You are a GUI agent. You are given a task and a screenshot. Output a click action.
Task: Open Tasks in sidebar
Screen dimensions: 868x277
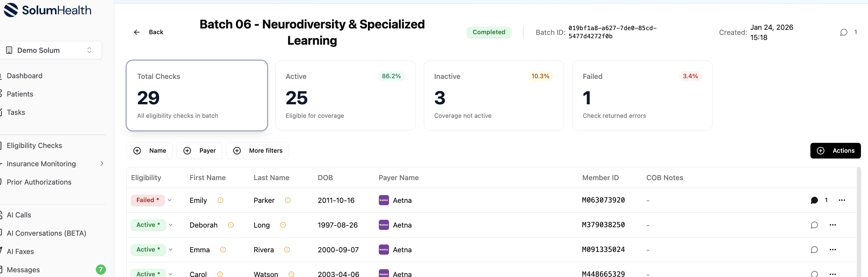[16, 112]
